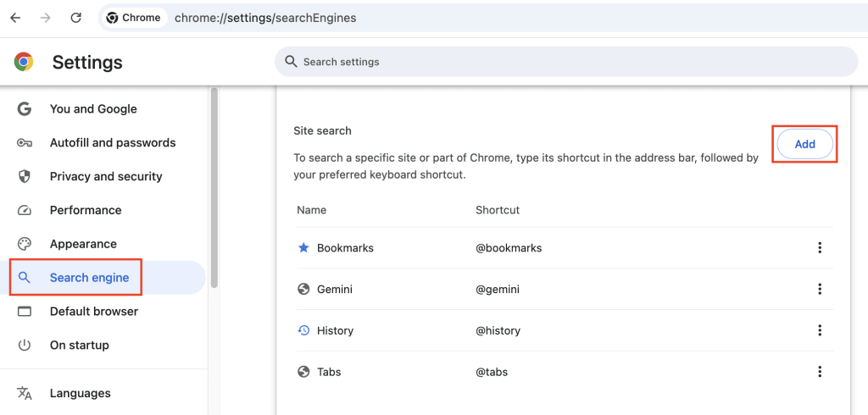This screenshot has height=415, width=868.
Task: Click the Google G icon in sidebar
Action: click(25, 109)
